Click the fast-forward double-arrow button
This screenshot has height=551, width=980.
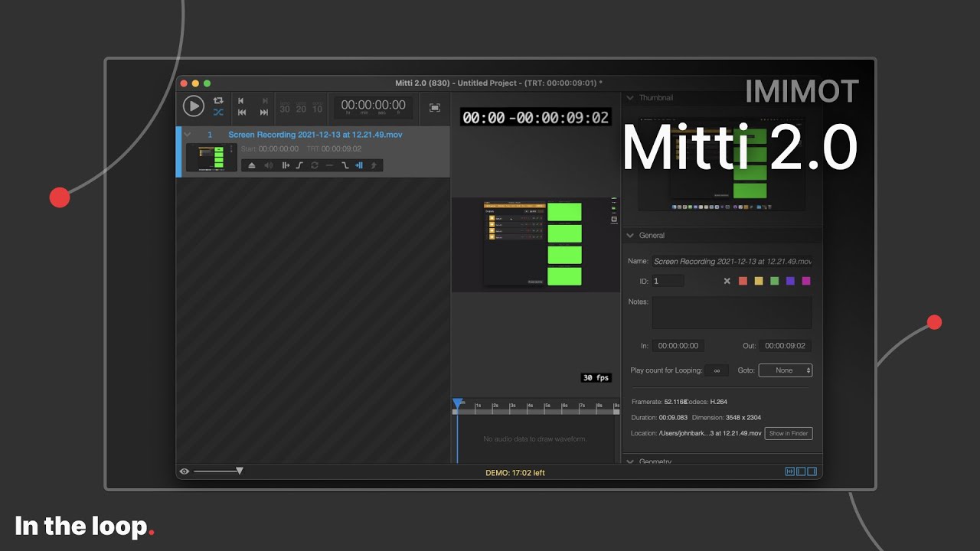point(264,112)
